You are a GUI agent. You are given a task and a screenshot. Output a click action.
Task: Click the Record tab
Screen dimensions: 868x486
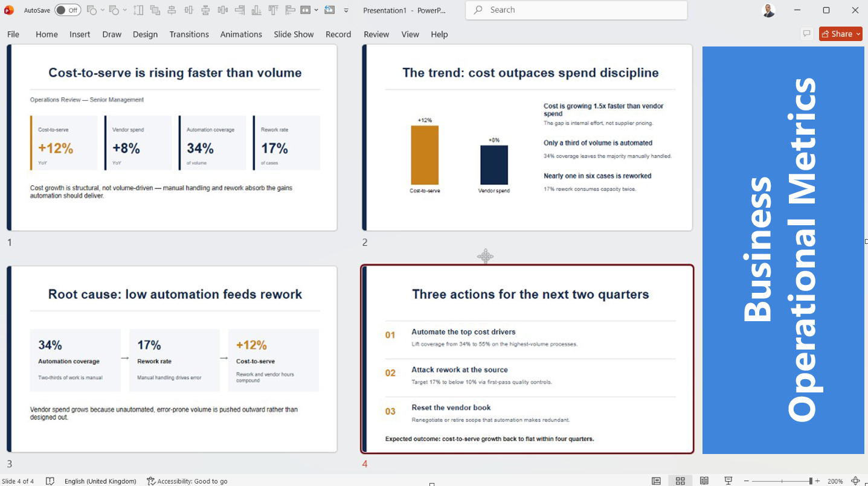click(x=338, y=34)
